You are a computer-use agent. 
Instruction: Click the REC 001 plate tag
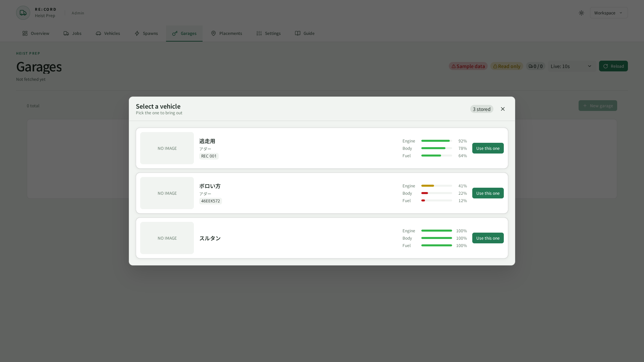point(209,156)
